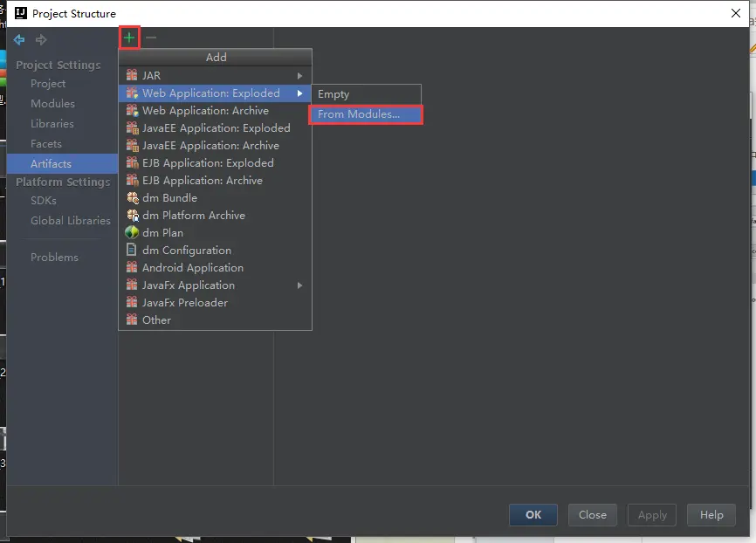Select the Other menu entry label
Screen dimensions: 756x543
click(156, 320)
